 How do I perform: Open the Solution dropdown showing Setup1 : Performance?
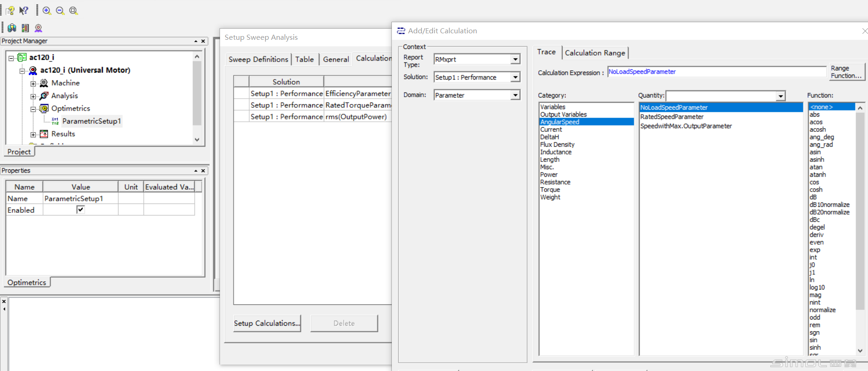coord(516,77)
